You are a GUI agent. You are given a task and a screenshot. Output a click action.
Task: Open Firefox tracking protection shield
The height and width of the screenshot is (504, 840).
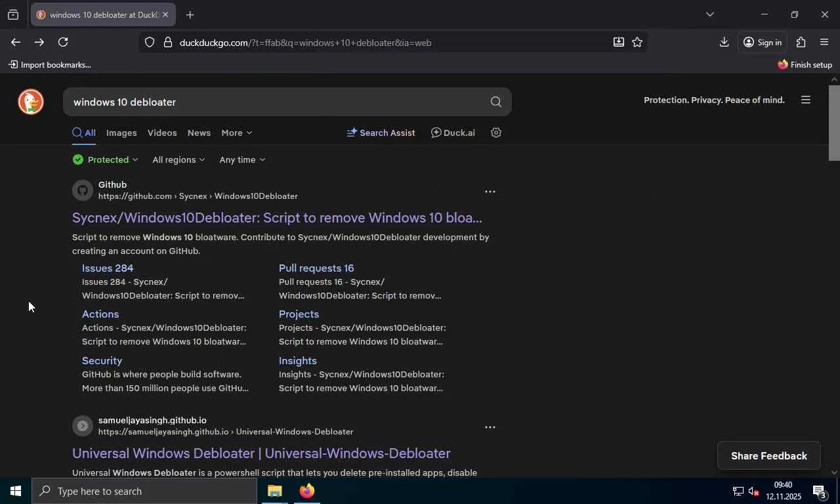click(150, 42)
